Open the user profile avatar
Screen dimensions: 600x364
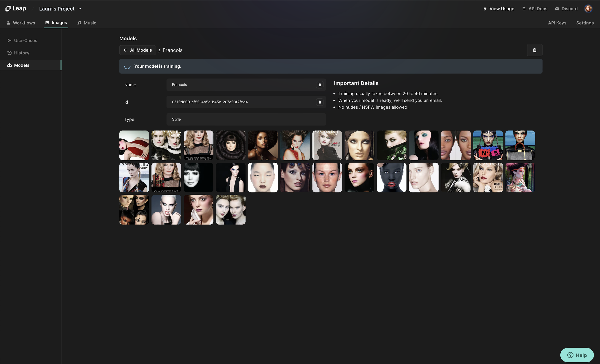pos(588,9)
